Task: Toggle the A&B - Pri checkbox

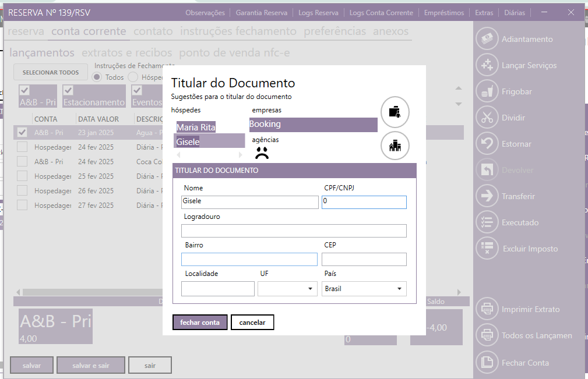Action: click(x=24, y=90)
